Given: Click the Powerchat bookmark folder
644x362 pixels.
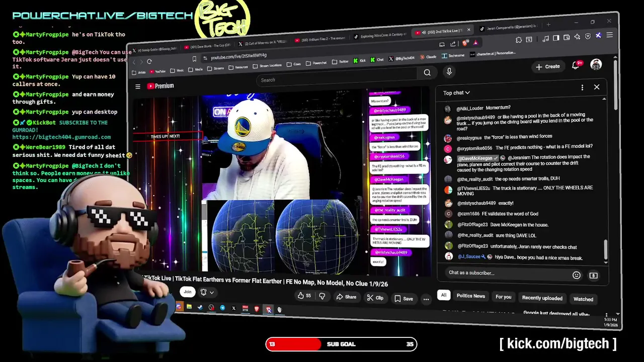Looking at the screenshot, I should coord(317,63).
